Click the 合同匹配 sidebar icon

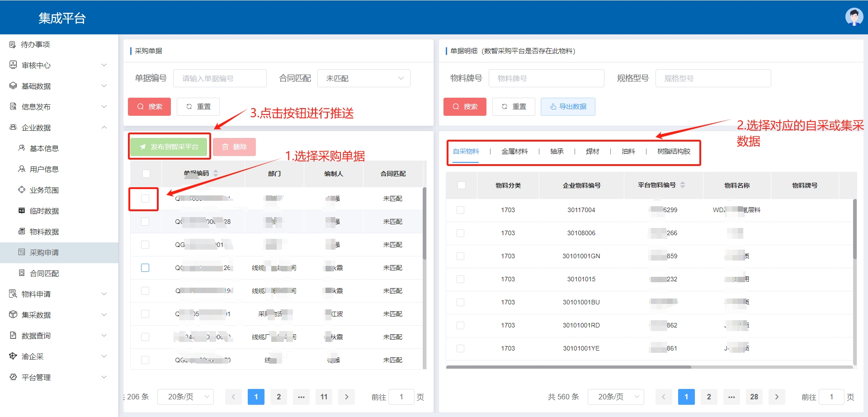tap(21, 273)
